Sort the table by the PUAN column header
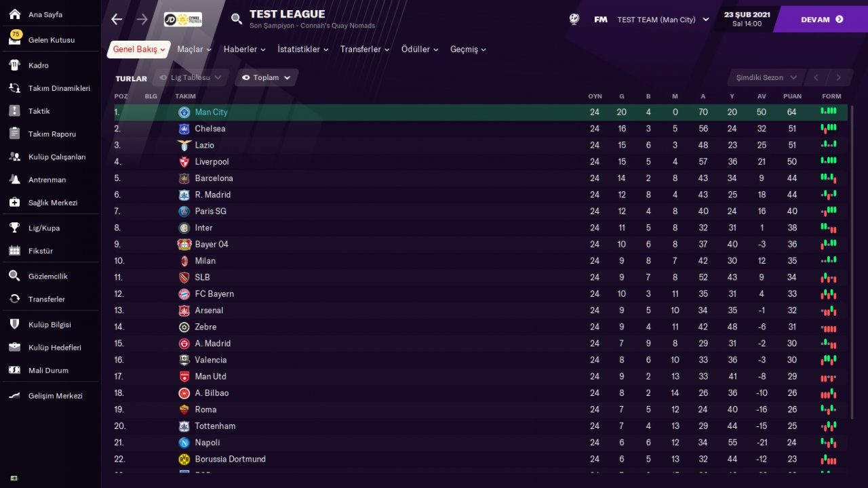Screen dimensions: 868x488 [x=792, y=96]
